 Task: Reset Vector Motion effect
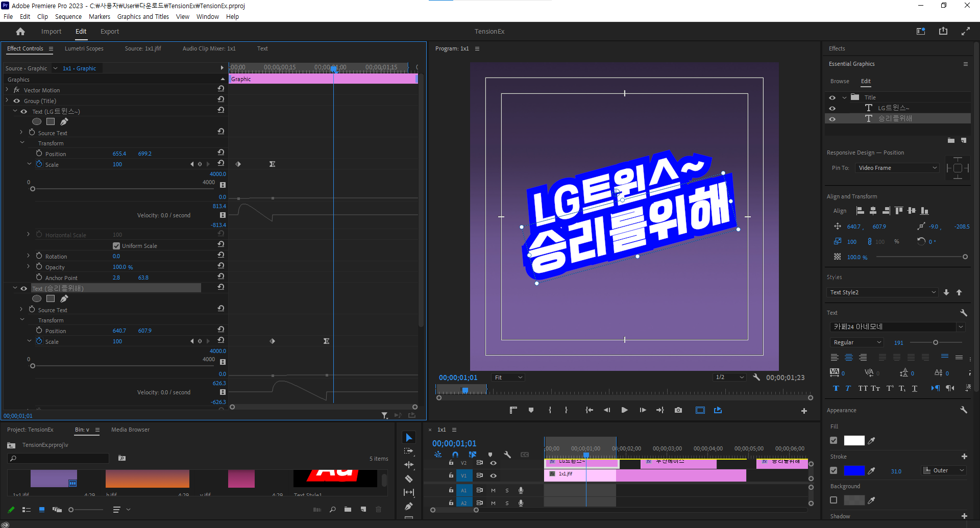pyautogui.click(x=221, y=89)
